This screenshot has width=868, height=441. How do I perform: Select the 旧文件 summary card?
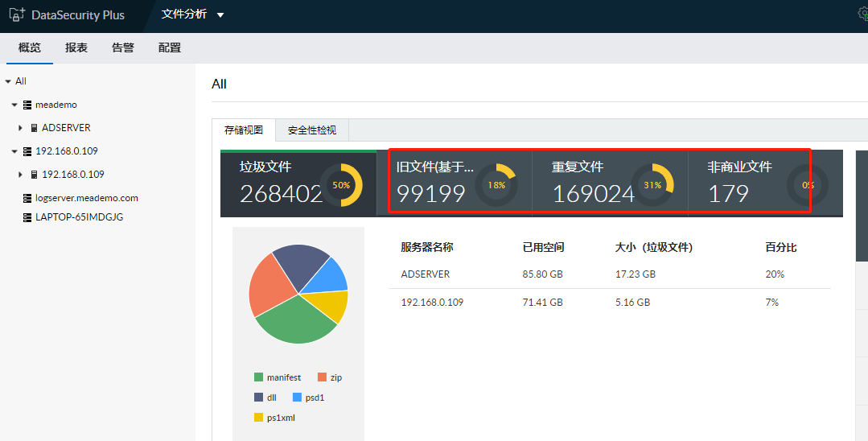click(455, 183)
